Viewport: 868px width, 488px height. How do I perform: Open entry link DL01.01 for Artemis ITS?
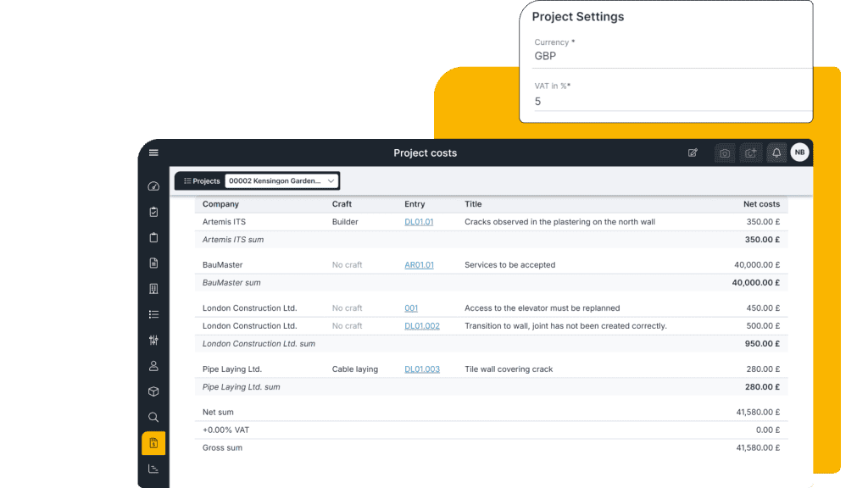[419, 221]
